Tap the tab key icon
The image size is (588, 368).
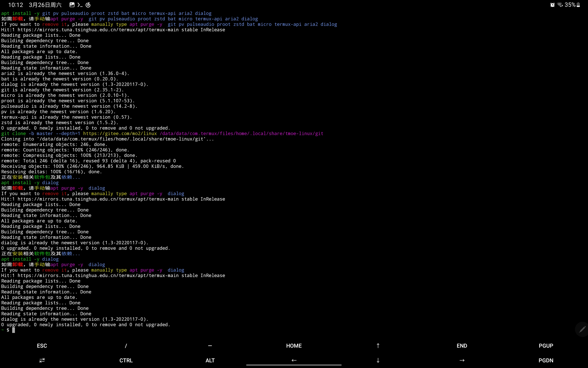(x=42, y=360)
